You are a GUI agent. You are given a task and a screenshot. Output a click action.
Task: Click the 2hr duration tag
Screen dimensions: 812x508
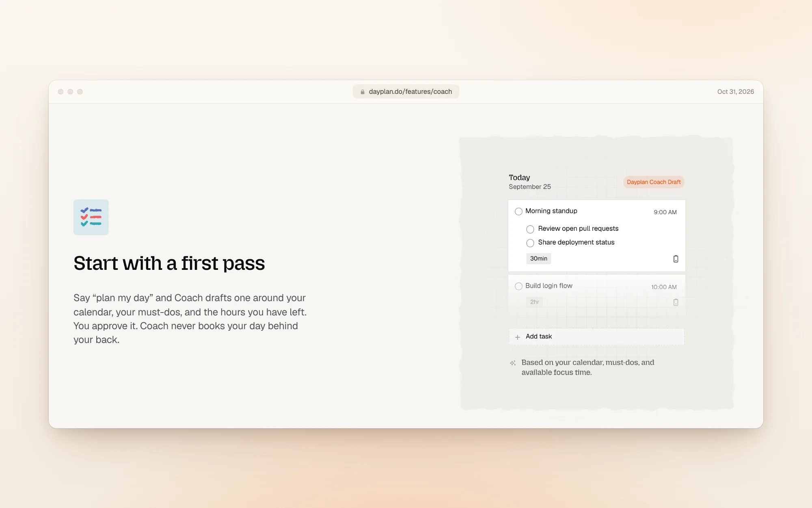[x=535, y=302]
